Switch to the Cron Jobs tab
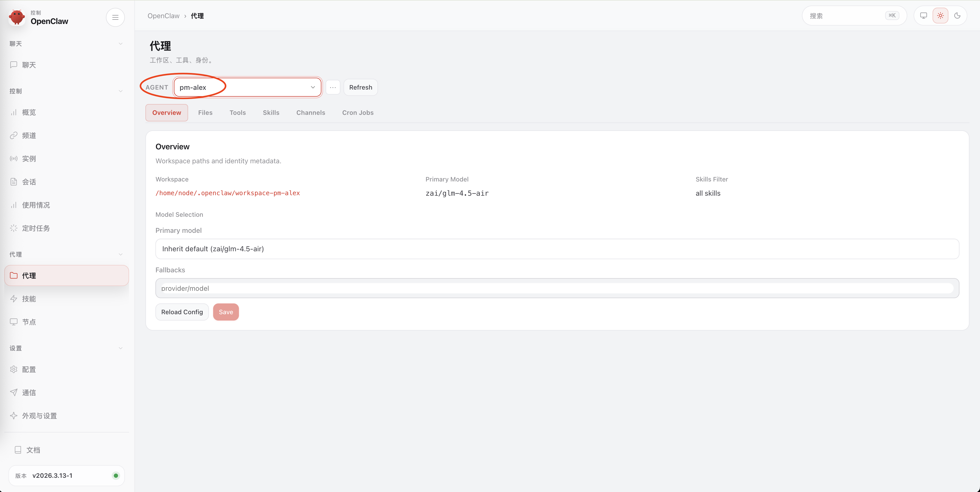980x492 pixels. (x=357, y=112)
